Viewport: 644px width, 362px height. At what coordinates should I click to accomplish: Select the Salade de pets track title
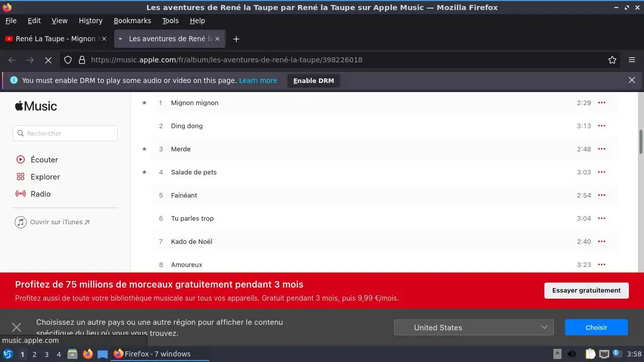(x=194, y=172)
